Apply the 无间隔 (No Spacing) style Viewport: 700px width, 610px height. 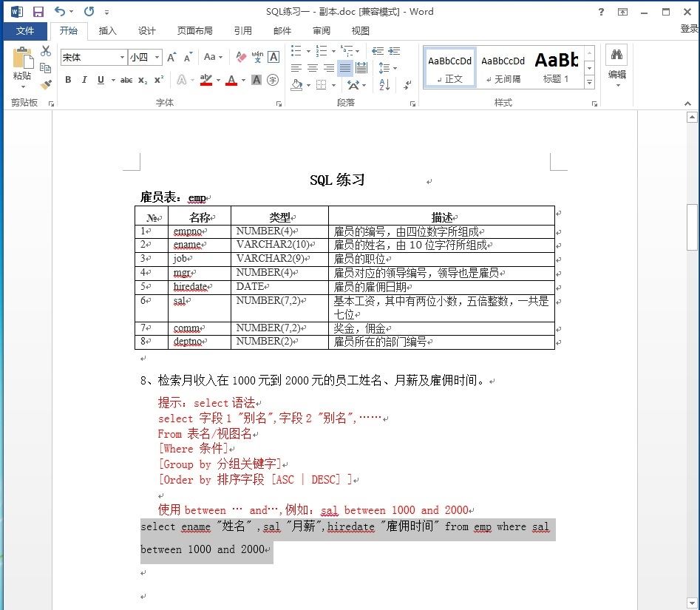pyautogui.click(x=503, y=67)
